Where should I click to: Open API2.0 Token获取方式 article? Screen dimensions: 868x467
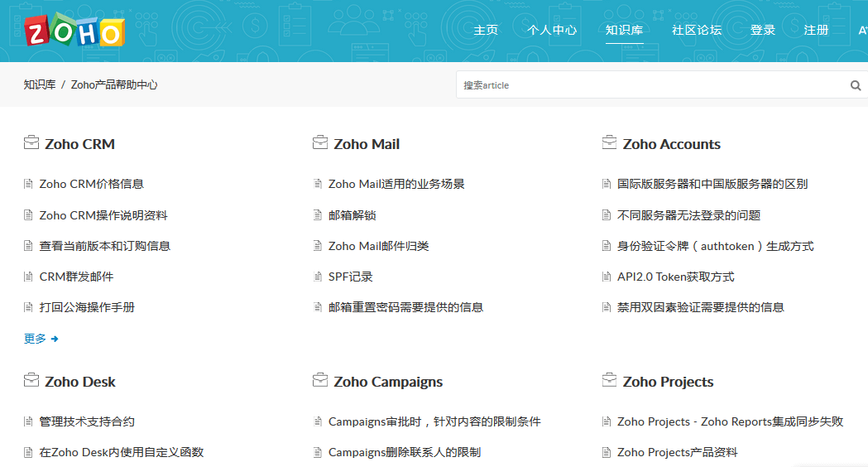pyautogui.click(x=675, y=277)
